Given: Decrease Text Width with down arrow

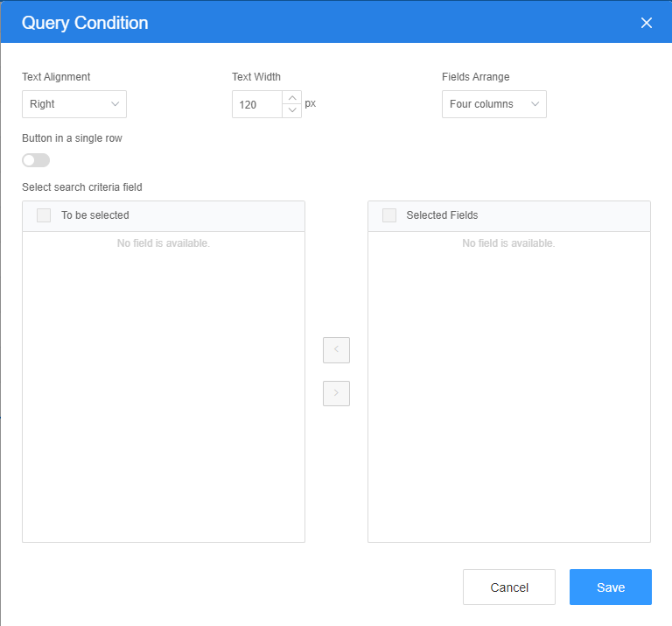Looking at the screenshot, I should pyautogui.click(x=292, y=110).
